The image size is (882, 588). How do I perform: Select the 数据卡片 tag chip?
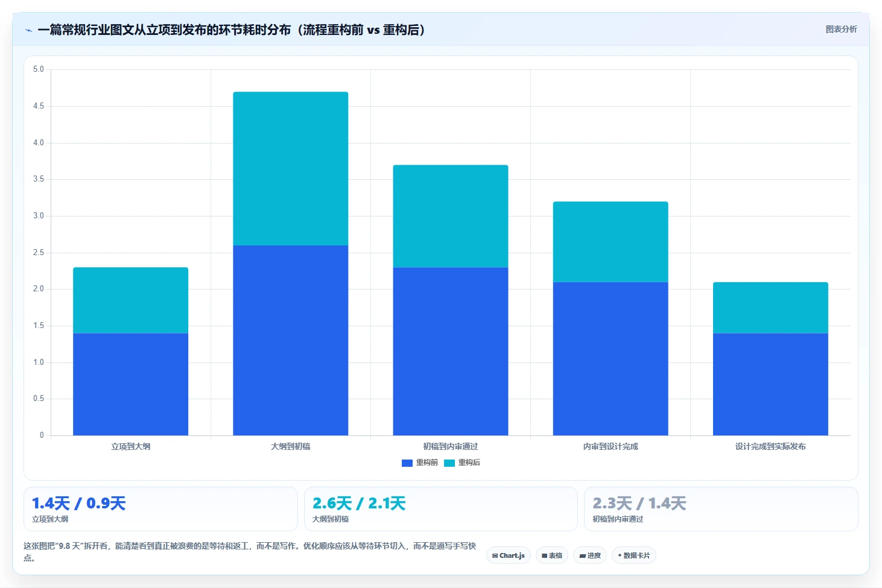634,555
